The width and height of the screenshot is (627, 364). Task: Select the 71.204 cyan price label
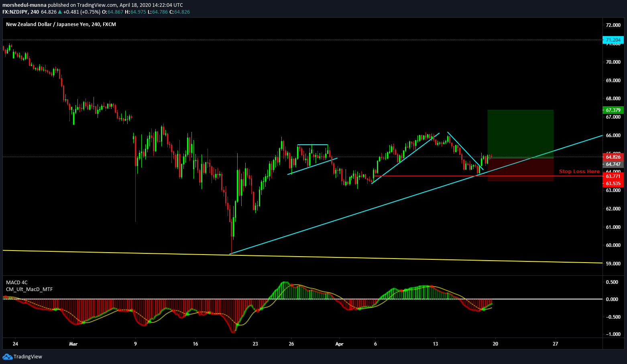613,40
